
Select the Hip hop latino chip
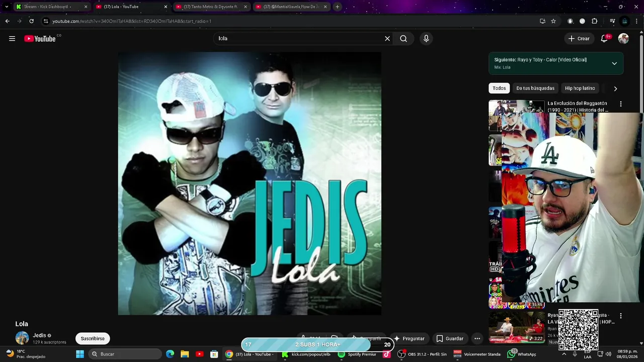click(x=580, y=88)
